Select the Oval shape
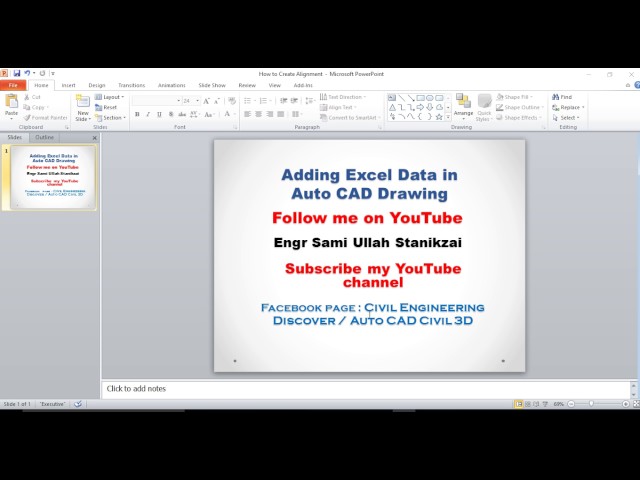The image size is (640, 480). pyautogui.click(x=429, y=98)
